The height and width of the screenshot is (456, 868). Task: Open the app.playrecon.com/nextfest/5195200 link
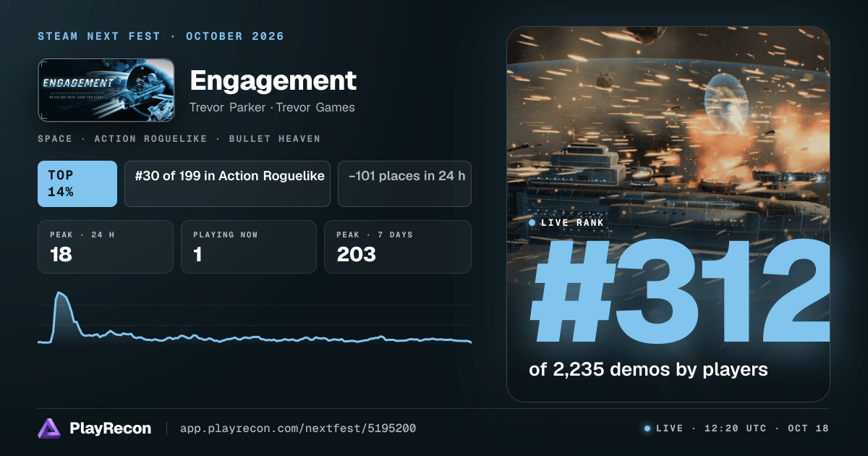coord(297,428)
